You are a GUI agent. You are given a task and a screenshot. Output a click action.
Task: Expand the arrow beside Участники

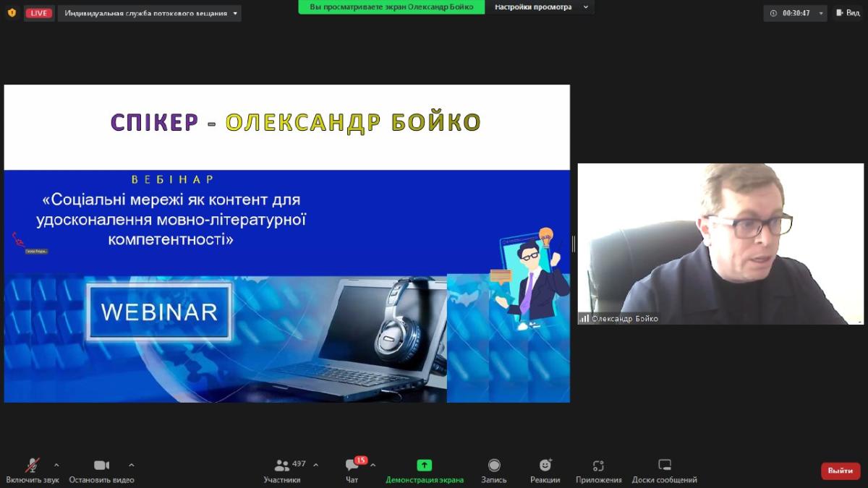[x=315, y=465]
